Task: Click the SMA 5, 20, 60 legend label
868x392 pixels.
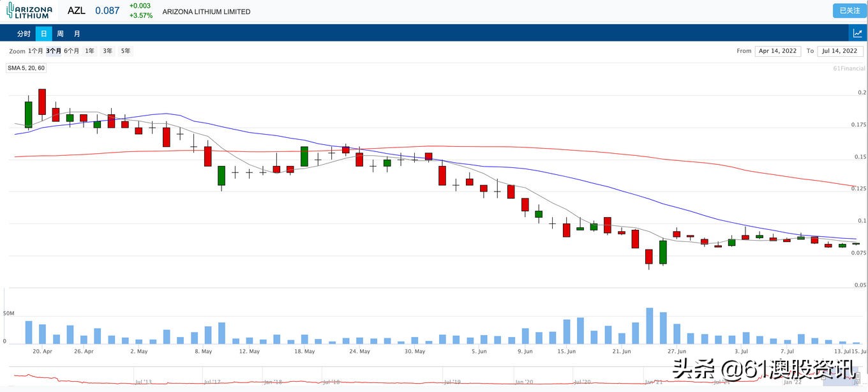Action: point(26,68)
